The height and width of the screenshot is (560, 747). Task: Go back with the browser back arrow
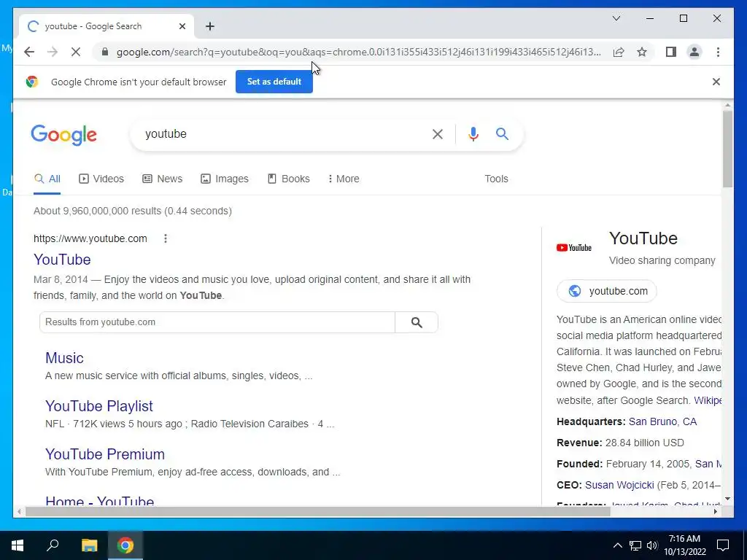29,52
